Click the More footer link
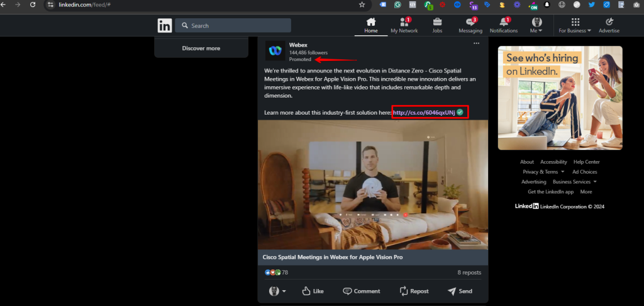Screen dimensions: 644x306 tap(586, 191)
